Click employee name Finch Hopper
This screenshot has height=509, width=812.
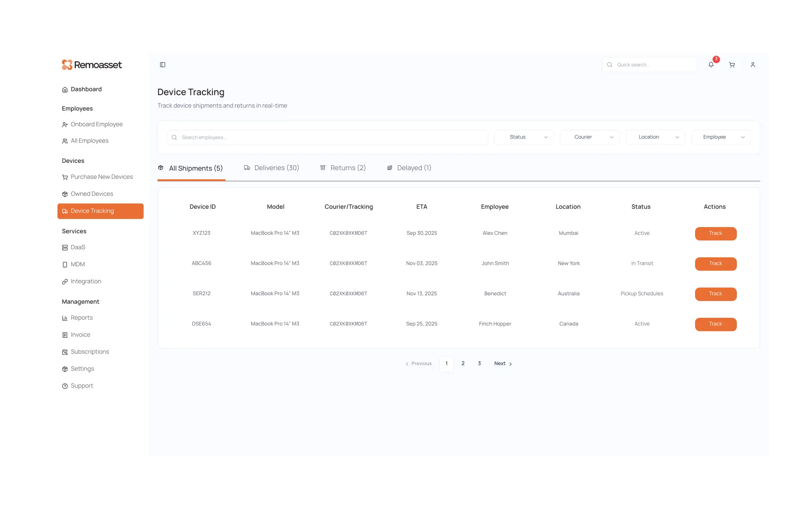[x=495, y=324]
